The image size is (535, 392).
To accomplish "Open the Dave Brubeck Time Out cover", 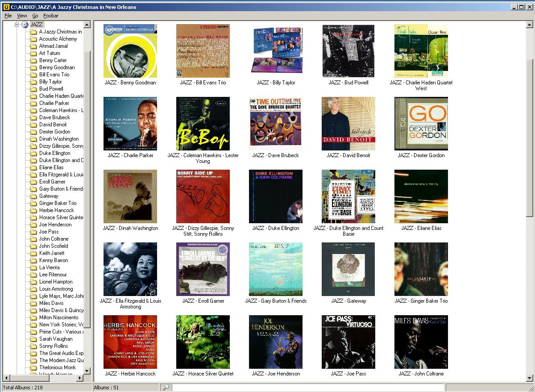I will tap(276, 124).
